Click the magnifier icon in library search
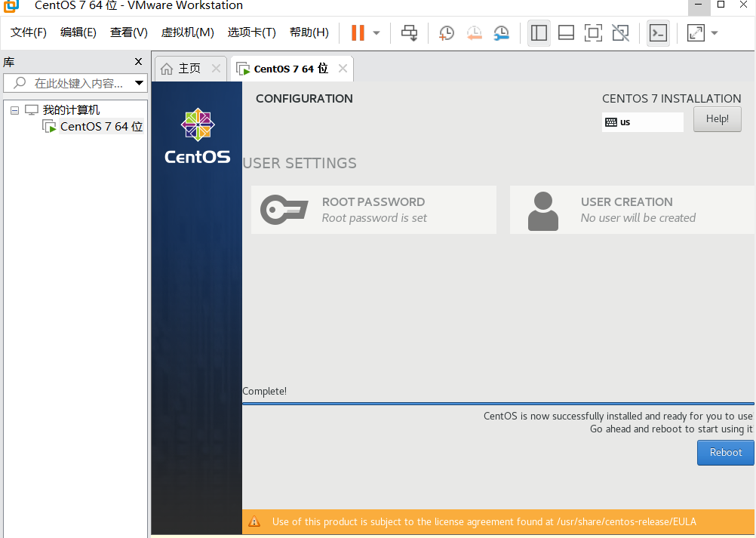 pyautogui.click(x=20, y=82)
